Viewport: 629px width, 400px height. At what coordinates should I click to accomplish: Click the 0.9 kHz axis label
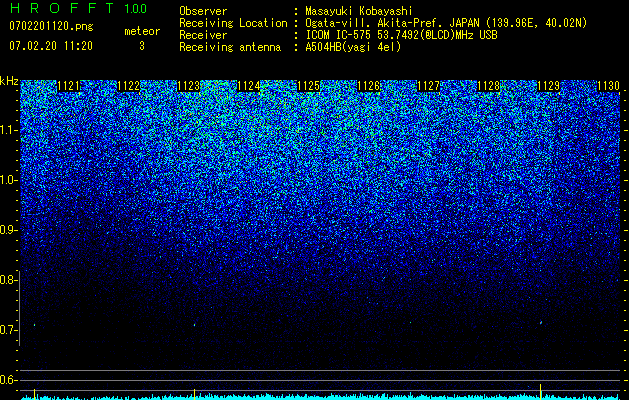click(8, 230)
